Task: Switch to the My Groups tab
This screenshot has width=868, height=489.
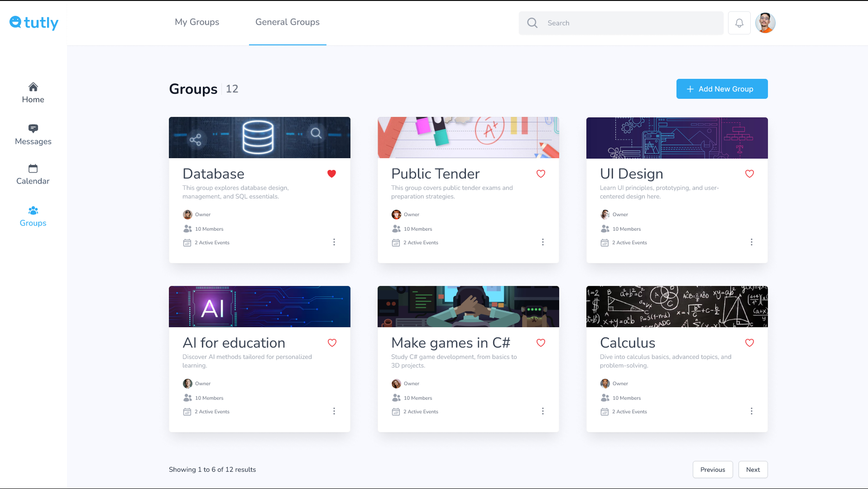Action: [197, 22]
